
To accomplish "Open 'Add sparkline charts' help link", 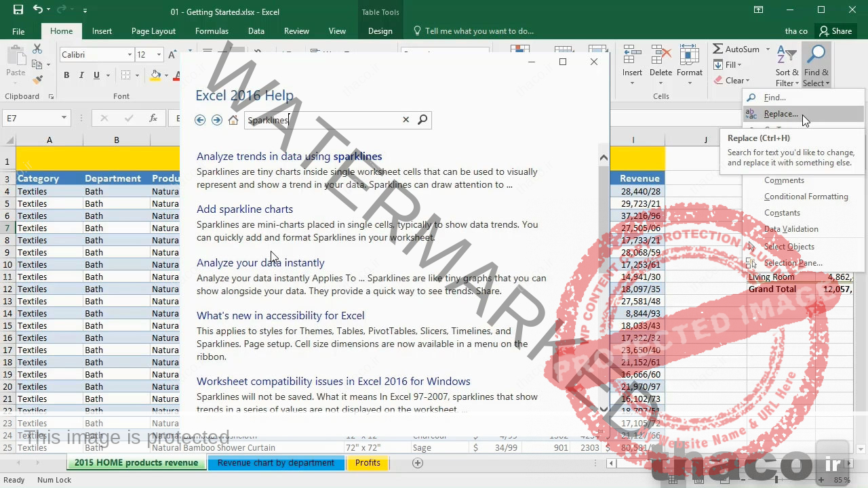I will tap(245, 209).
